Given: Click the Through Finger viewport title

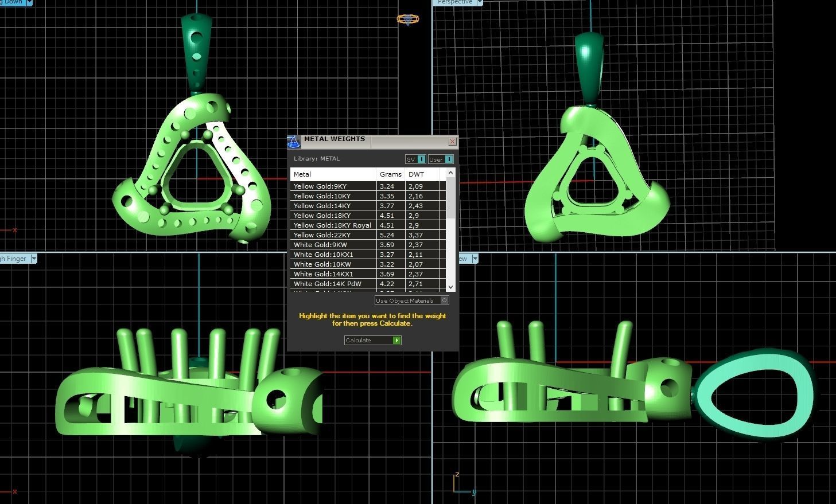Looking at the screenshot, I should pos(13,259).
